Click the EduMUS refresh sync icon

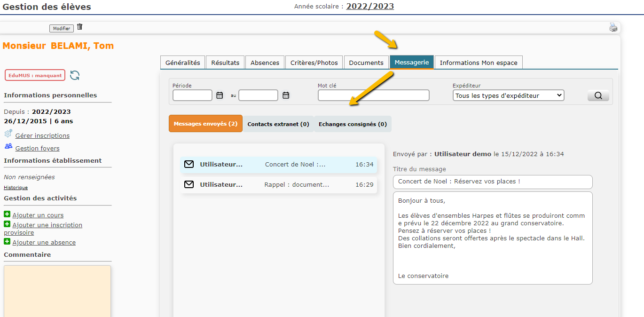coord(75,75)
